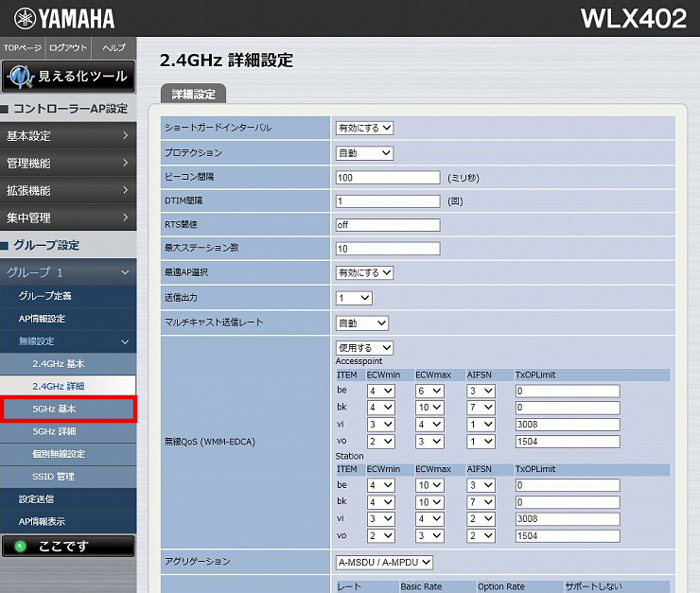Open Station vo ECWmin dropdown
Viewport: 700px width, 593px height.
click(x=381, y=536)
